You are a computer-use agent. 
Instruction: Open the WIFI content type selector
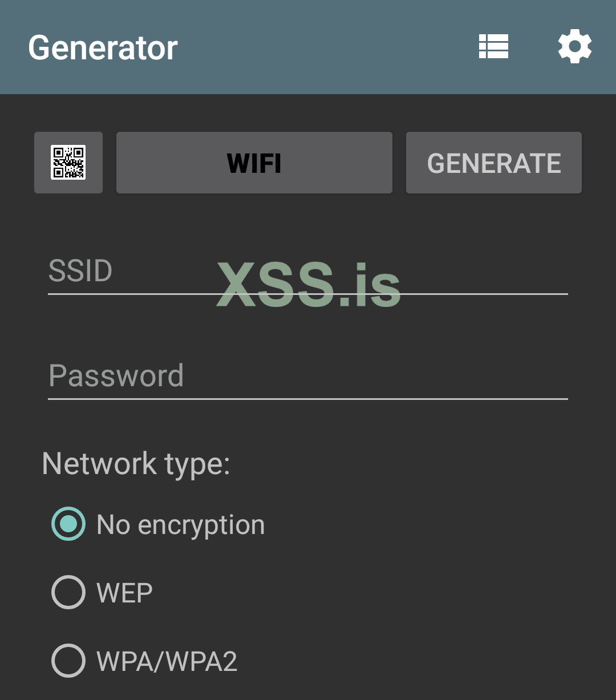click(253, 163)
